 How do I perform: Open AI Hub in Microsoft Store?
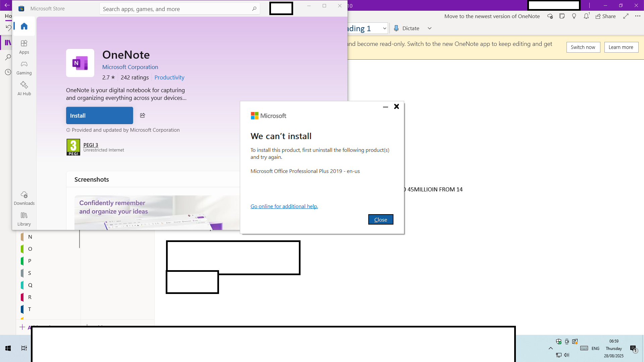[x=24, y=88]
